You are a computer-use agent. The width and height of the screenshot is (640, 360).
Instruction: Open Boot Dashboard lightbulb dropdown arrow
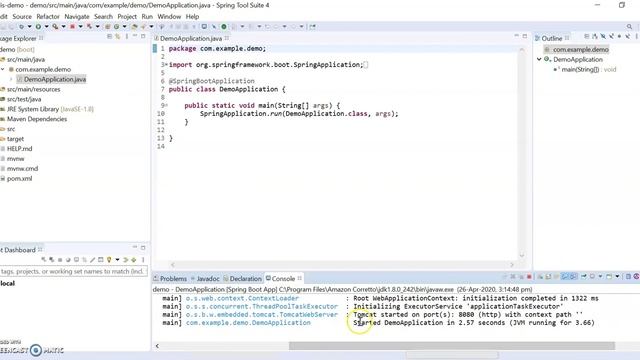click(117, 260)
